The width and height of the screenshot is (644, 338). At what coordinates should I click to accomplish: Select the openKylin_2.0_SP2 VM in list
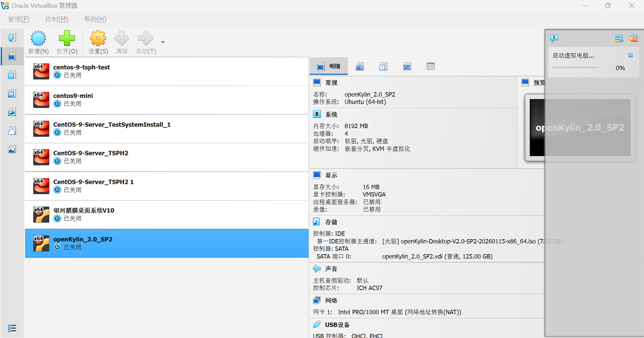tap(167, 243)
